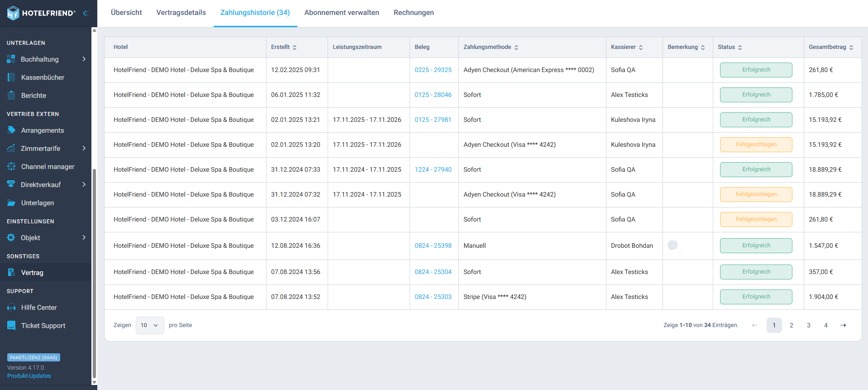Image resolution: width=868 pixels, height=390 pixels.
Task: Select the Zahlungshistorie (34) tab
Action: [255, 13]
